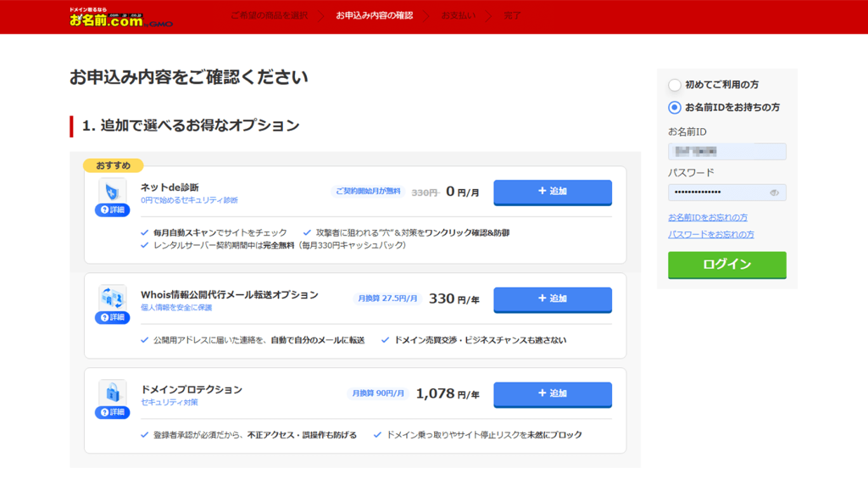Click the Whois mail forwarding option icon
The height and width of the screenshot is (502, 868).
[112, 296]
